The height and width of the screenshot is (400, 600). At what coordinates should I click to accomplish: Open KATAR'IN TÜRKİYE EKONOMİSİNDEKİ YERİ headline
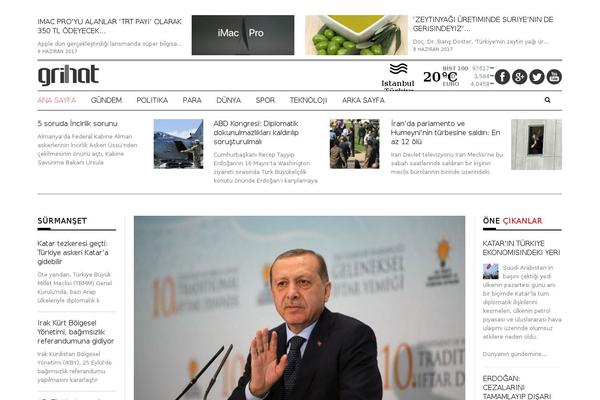click(x=521, y=248)
